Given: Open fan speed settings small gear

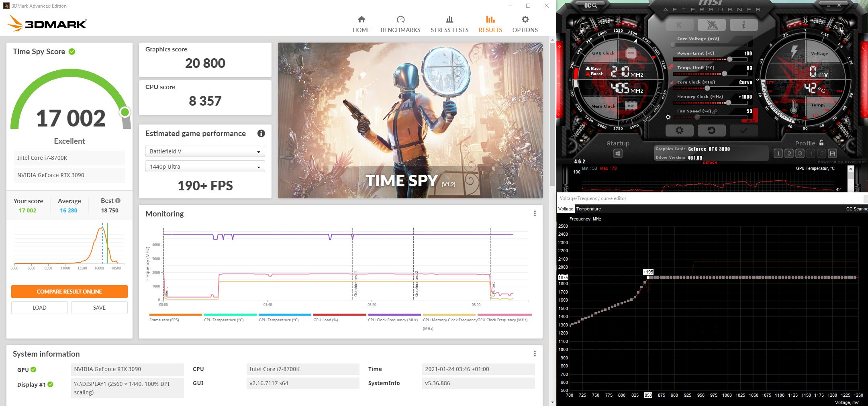Looking at the screenshot, I should (668, 117).
